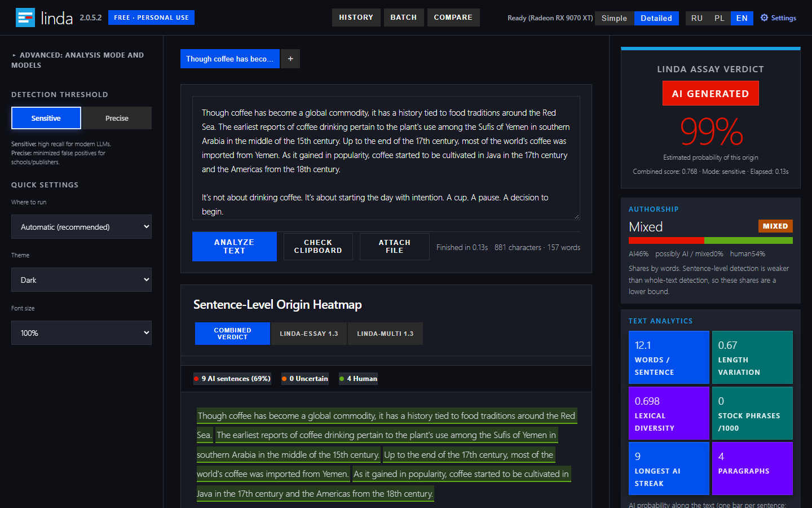Screen dimensions: 812x508
Task: Switch to Simple view mode
Action: (x=614, y=18)
